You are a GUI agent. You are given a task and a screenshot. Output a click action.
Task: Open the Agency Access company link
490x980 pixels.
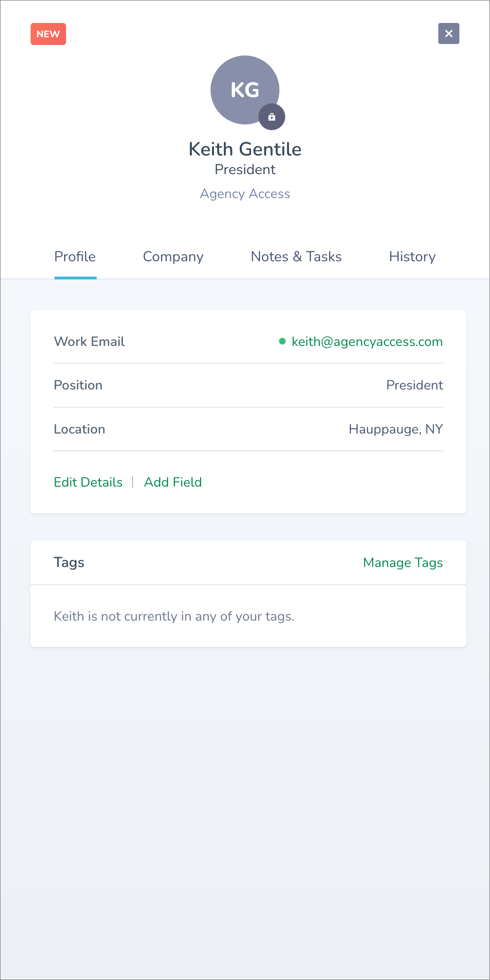click(x=245, y=194)
